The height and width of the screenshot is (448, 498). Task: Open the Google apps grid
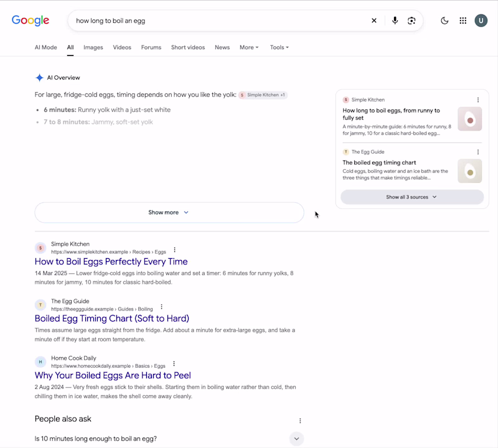(x=463, y=21)
